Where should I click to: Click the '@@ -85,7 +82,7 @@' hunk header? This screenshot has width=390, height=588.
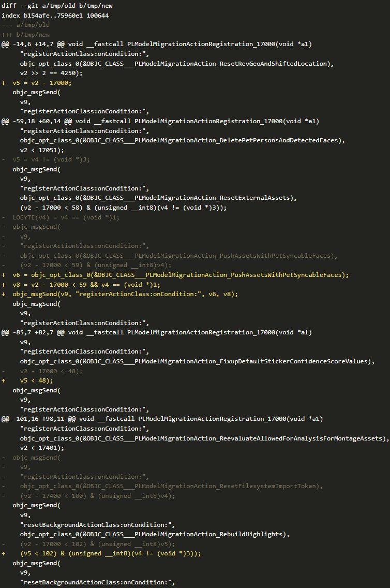157,332
